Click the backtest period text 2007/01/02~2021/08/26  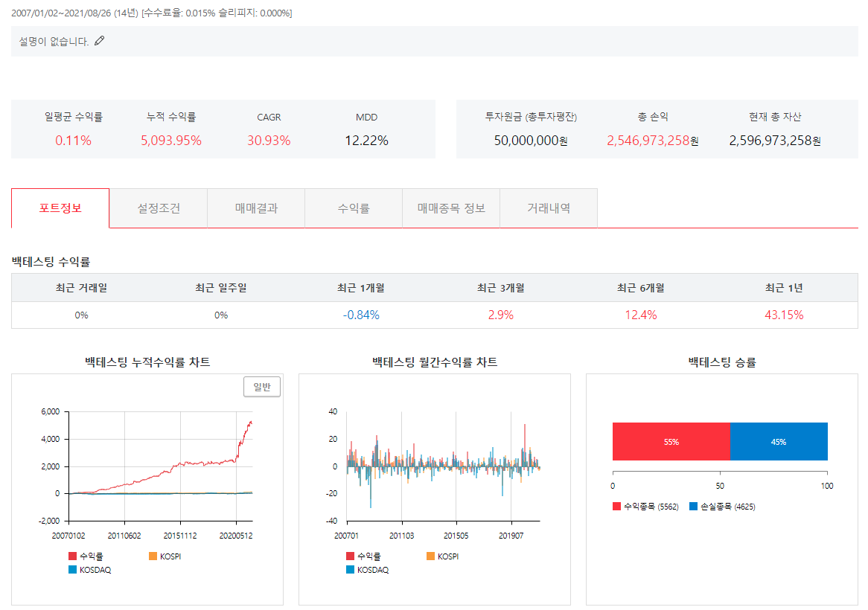coord(62,13)
